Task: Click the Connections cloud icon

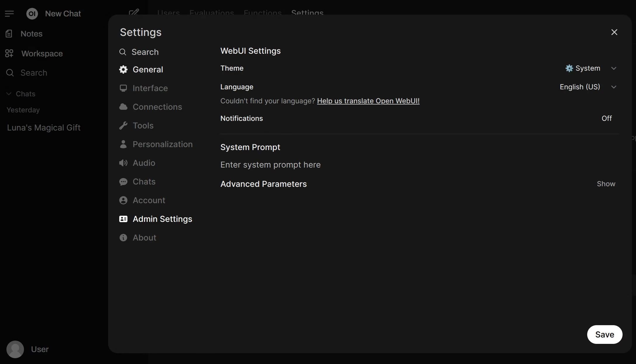Action: point(123,107)
